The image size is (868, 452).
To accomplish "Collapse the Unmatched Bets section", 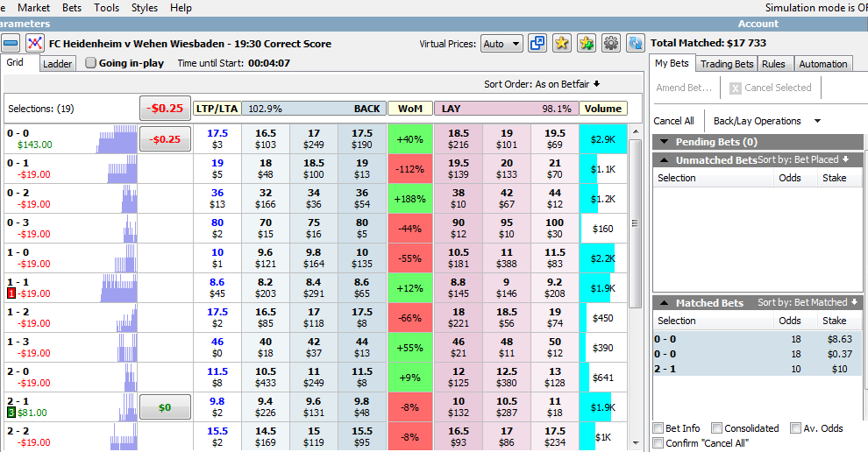I will (665, 160).
